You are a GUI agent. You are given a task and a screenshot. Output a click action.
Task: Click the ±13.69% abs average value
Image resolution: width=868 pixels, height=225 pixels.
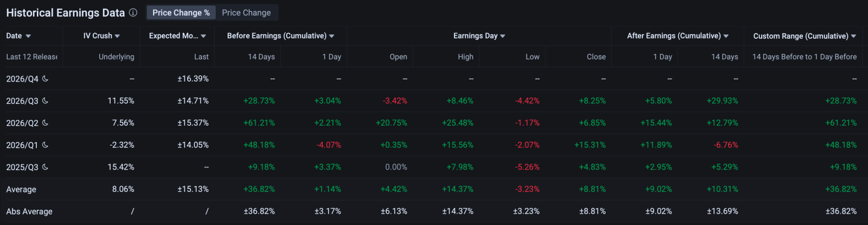[x=723, y=211]
